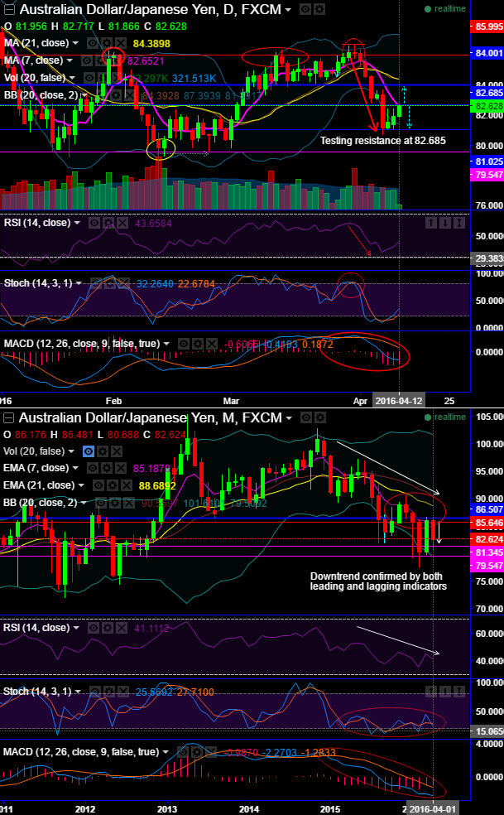Click the 82.685 resistance price label
The image size is (504, 815).
[x=487, y=93]
